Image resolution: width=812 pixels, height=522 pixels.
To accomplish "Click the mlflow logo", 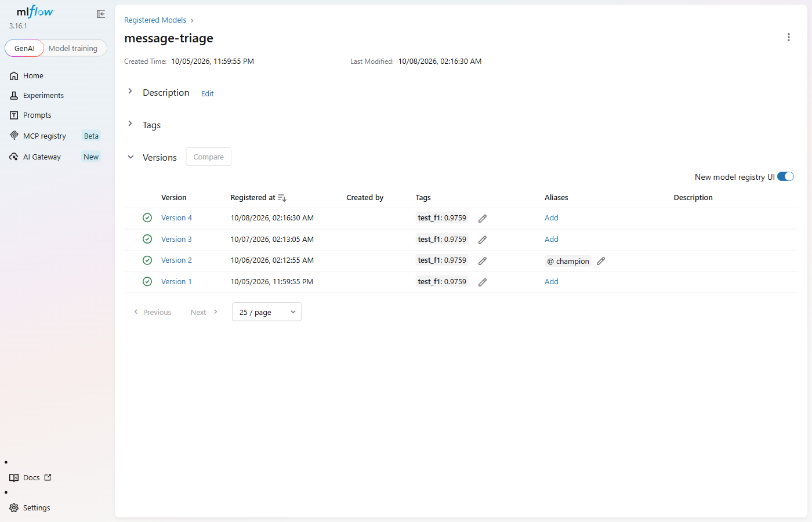I will click(x=35, y=12).
